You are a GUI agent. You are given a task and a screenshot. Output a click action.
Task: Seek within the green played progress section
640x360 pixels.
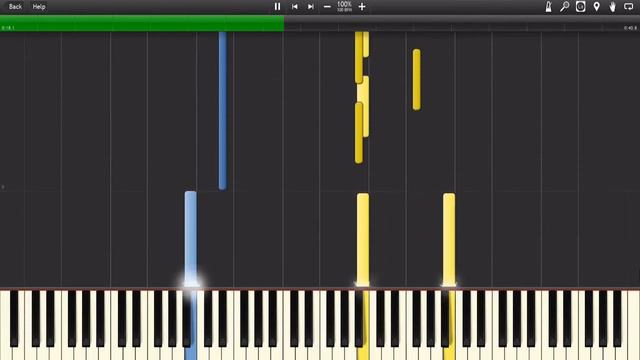tap(142, 23)
